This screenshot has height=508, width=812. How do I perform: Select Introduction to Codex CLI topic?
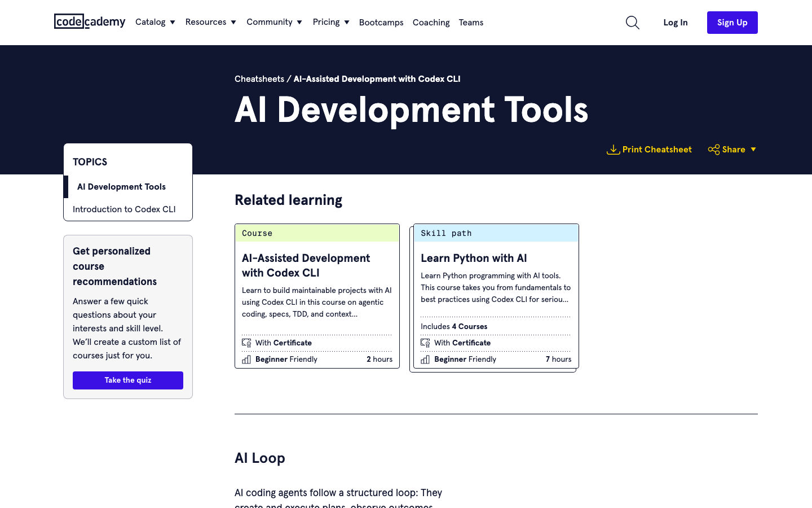[124, 209]
